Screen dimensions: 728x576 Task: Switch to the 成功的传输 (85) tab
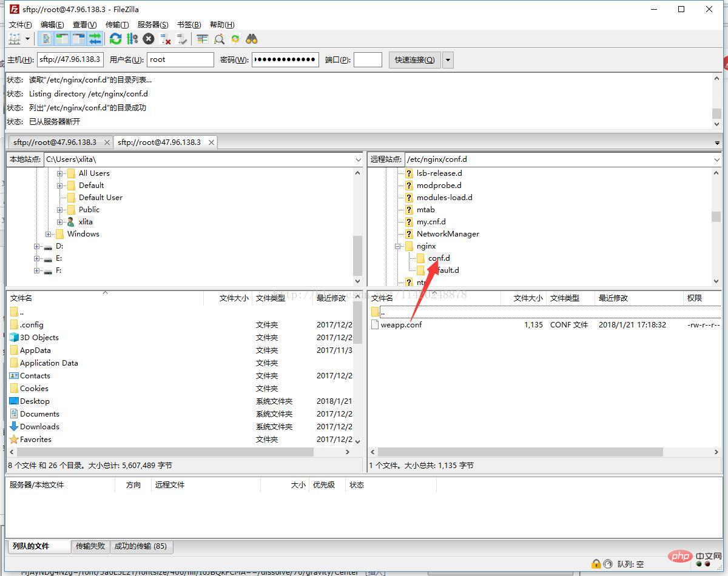pos(141,546)
